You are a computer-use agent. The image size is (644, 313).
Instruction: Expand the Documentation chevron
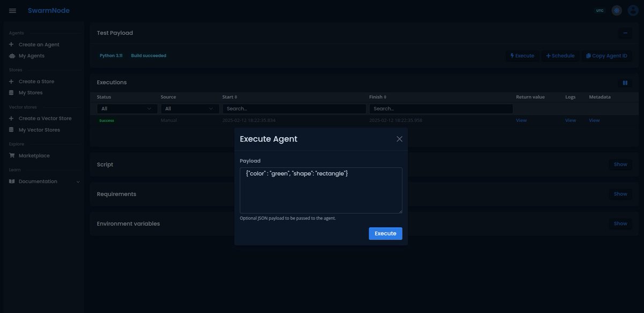[x=78, y=182]
